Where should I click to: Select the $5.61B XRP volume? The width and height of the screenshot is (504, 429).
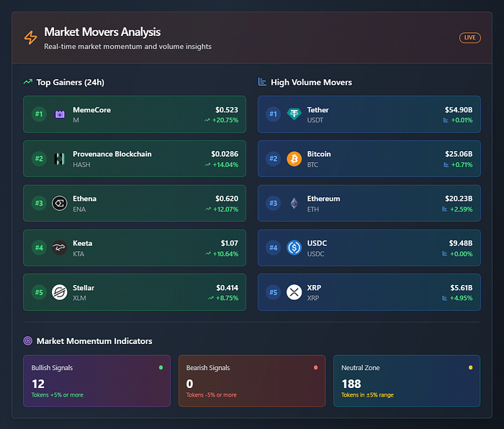(x=462, y=288)
